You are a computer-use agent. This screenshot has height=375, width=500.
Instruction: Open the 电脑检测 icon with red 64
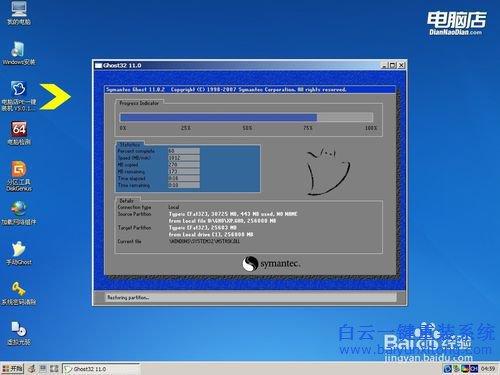(x=19, y=133)
